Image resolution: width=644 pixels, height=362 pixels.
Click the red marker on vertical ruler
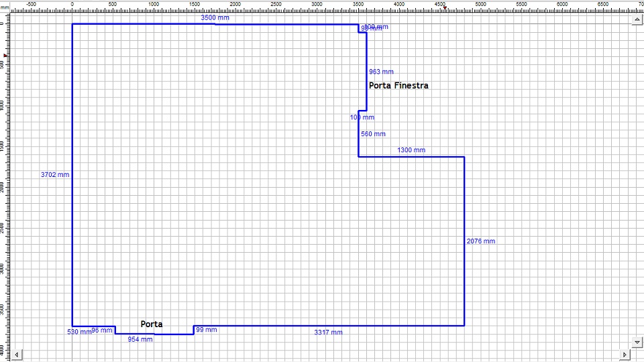point(5,55)
